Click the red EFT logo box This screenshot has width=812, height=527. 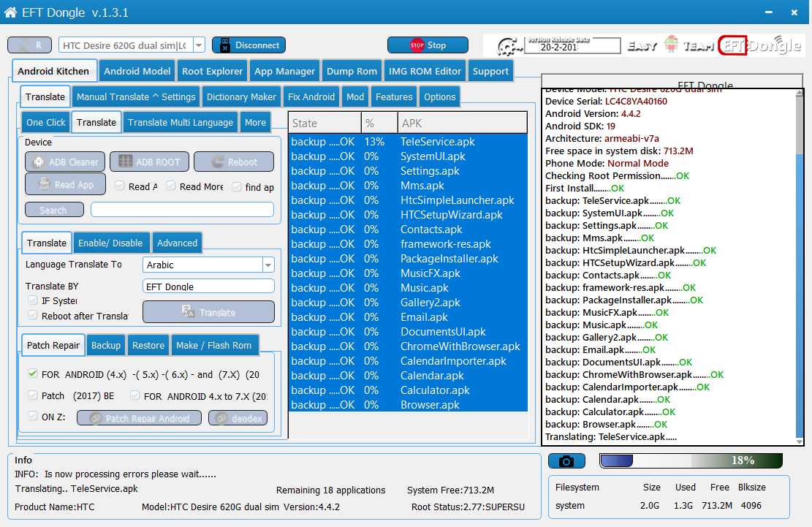click(732, 45)
